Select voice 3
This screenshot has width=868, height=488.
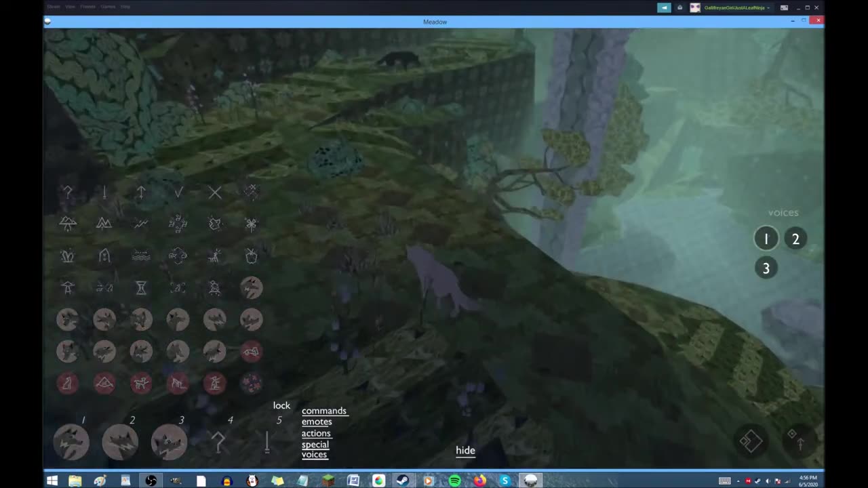[x=766, y=268]
